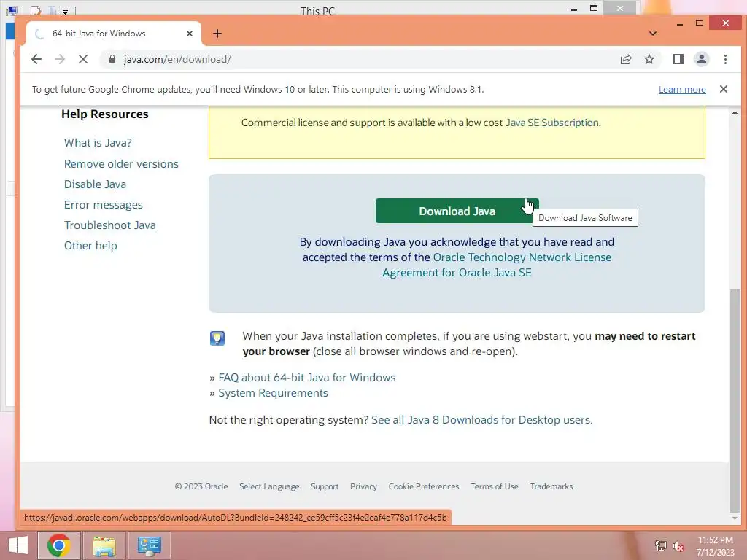
Task: Click the page vertical scrollbar thumb
Action: click(735, 400)
